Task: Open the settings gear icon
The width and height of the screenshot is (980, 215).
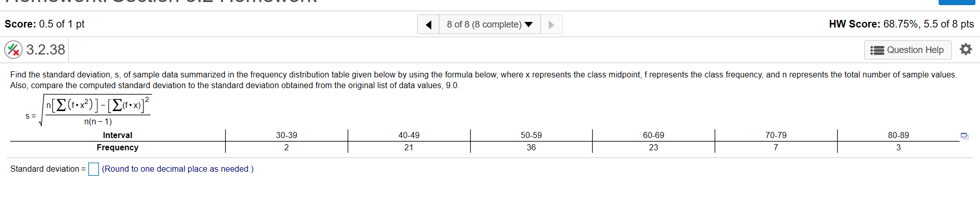Action: coord(966,49)
